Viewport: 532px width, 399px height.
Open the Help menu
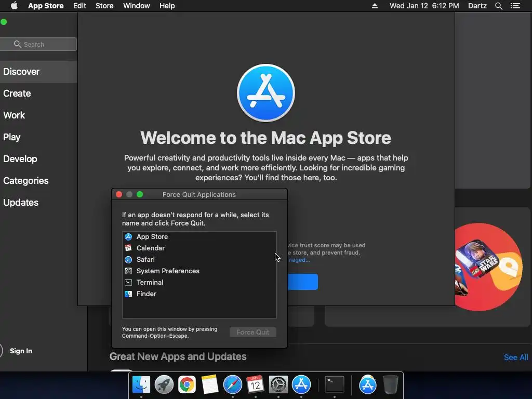tap(167, 6)
